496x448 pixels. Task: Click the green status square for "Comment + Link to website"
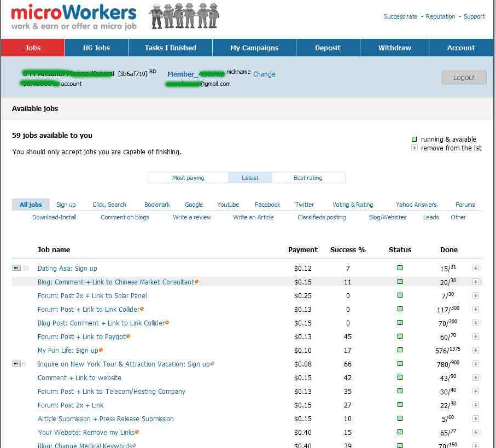(400, 377)
